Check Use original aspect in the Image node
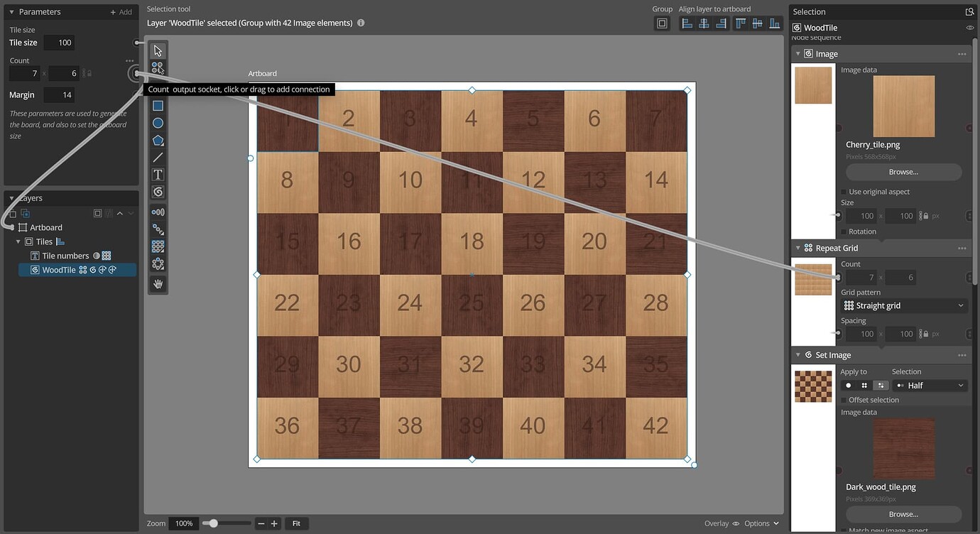Viewport: 980px width, 534px height. (844, 191)
